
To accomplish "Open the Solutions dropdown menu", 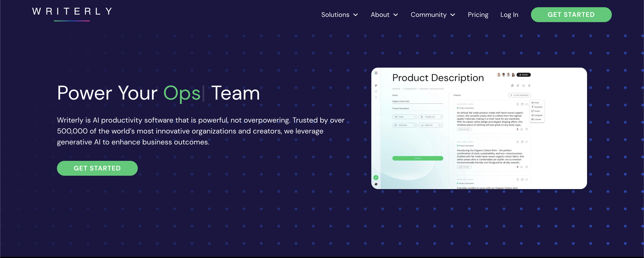I will pyautogui.click(x=340, y=15).
